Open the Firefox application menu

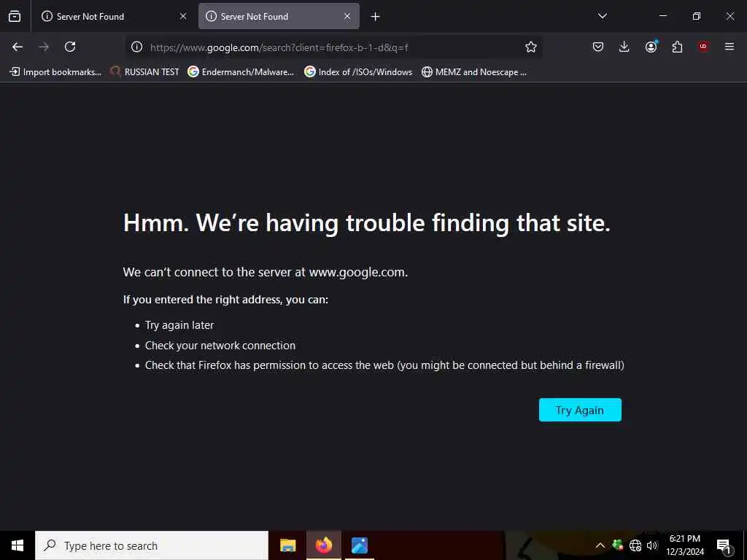pos(729,47)
